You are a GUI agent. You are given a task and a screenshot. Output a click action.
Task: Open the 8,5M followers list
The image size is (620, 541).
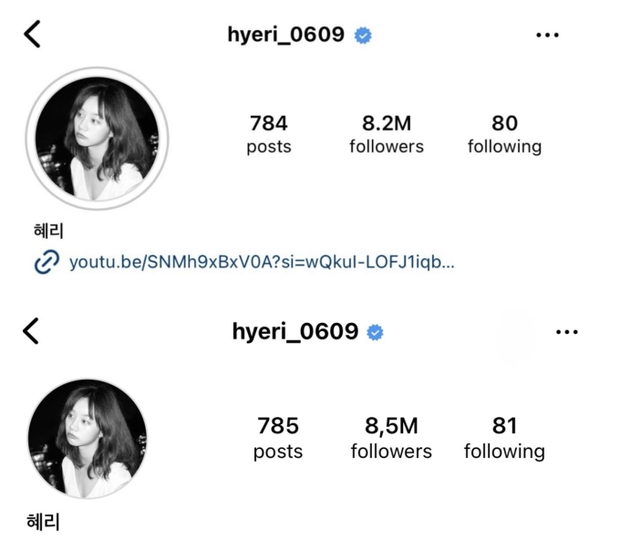coord(391,437)
